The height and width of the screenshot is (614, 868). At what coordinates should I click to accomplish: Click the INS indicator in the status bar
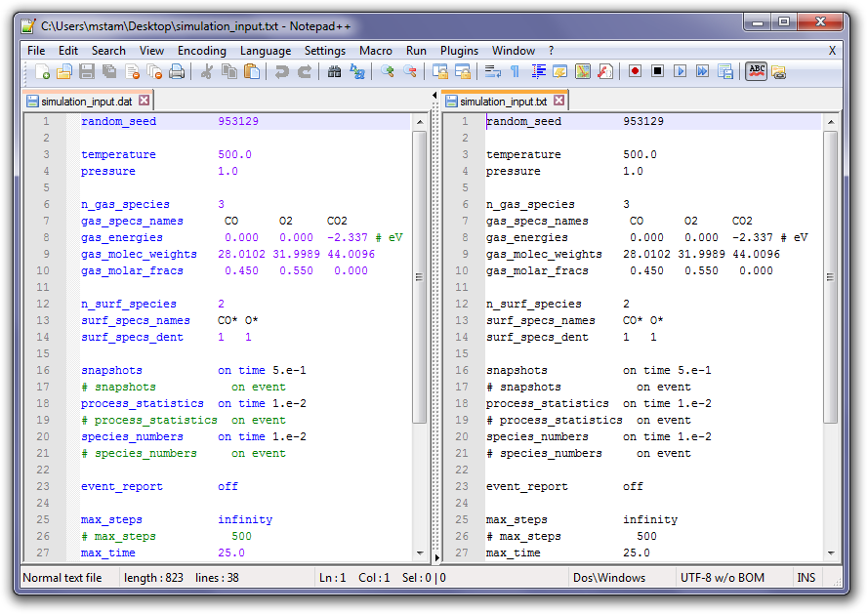(x=806, y=577)
